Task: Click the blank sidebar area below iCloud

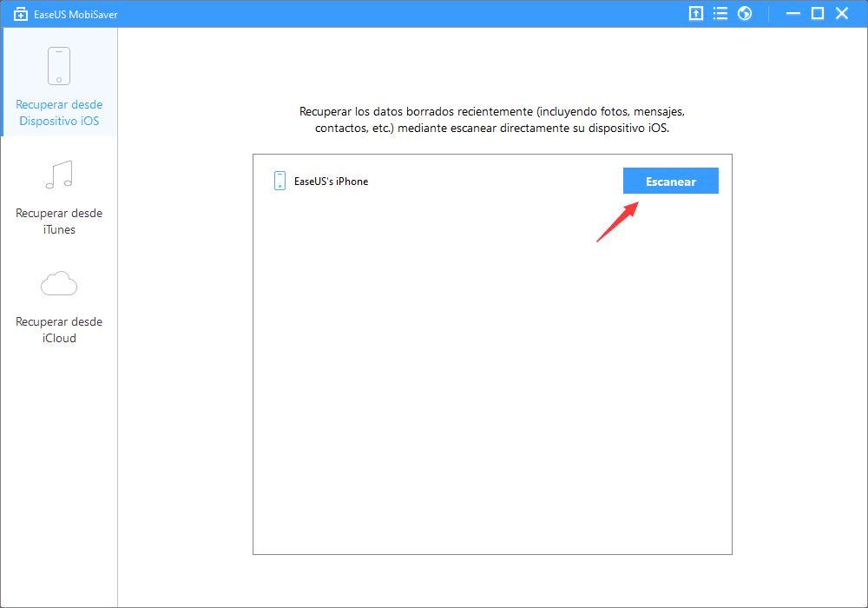Action: click(59, 478)
